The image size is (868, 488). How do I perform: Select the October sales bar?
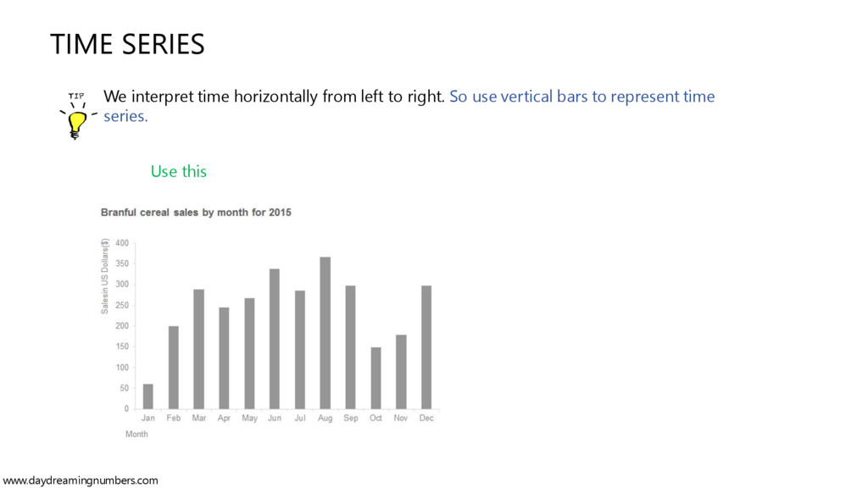tap(376, 378)
